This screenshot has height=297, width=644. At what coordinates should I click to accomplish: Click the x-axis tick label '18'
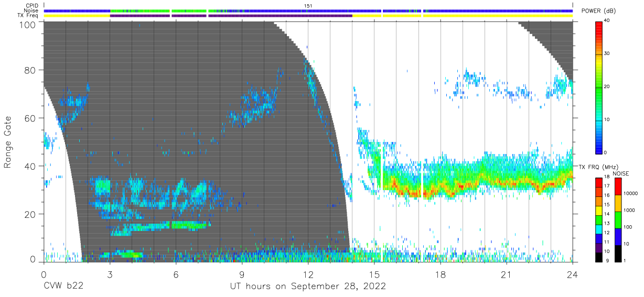tap(440, 274)
